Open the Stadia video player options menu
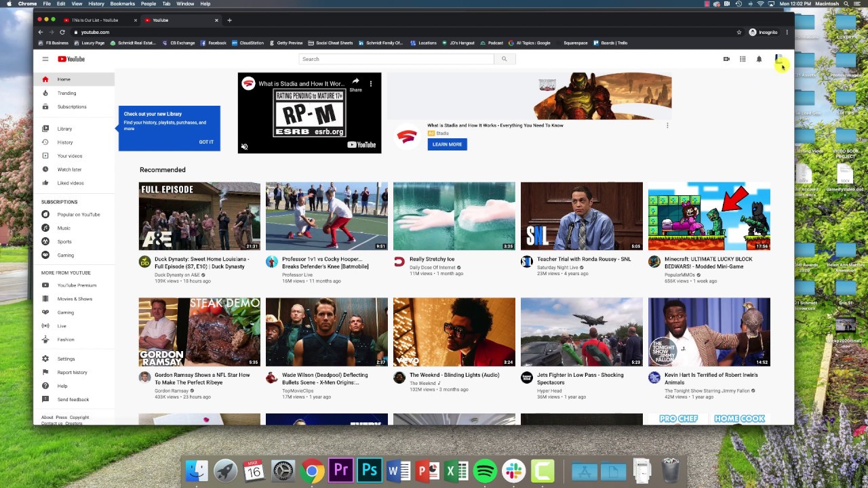The height and width of the screenshot is (488, 868). click(371, 83)
